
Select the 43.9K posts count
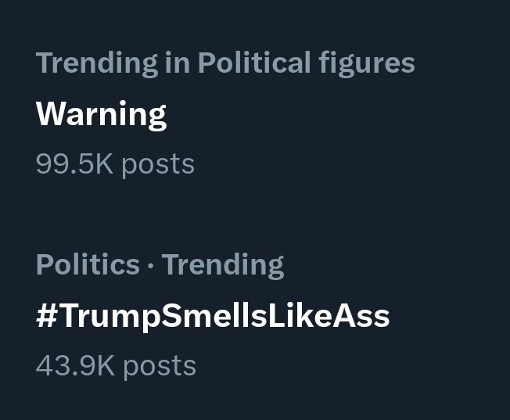tap(116, 365)
